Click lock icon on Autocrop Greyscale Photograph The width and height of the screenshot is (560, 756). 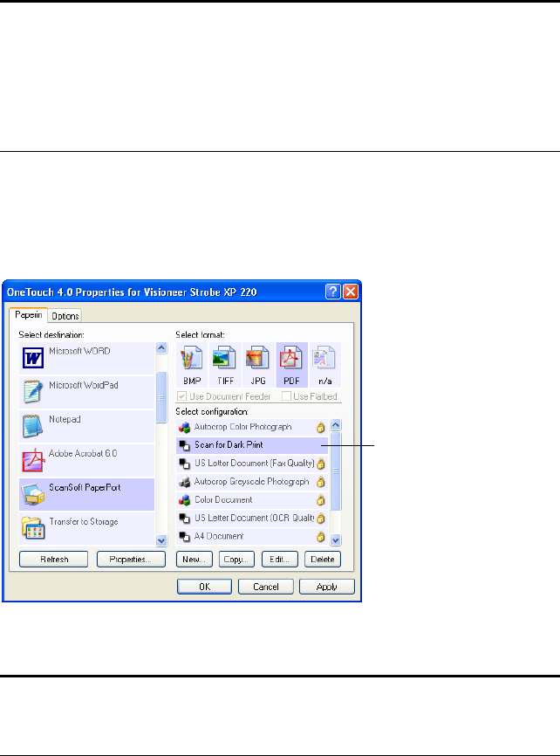320,482
